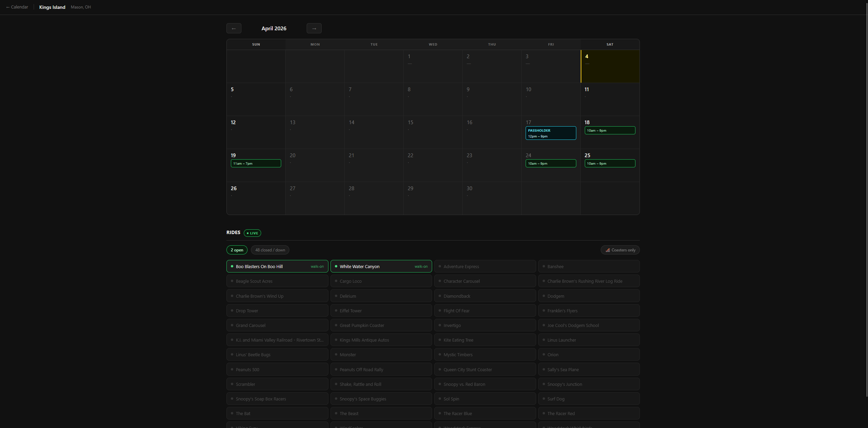Click the Mystic Timbers ride card
This screenshot has width=868, height=428.
point(484,355)
